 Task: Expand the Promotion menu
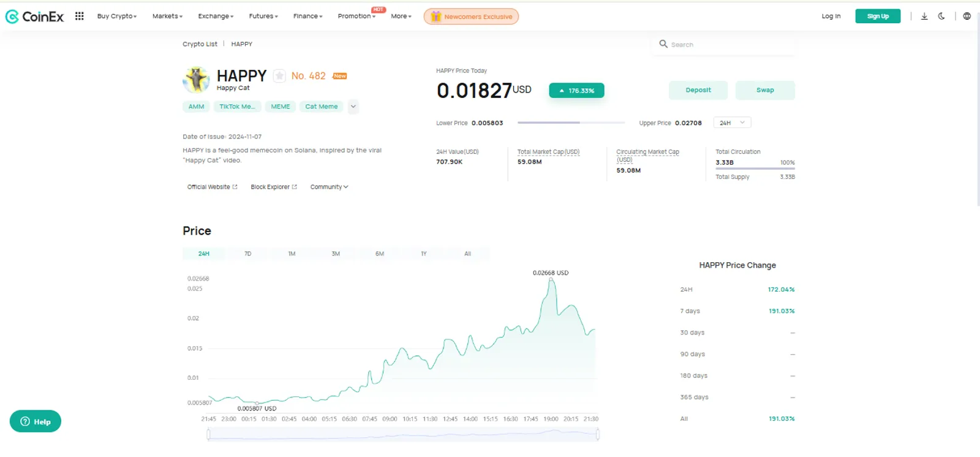click(356, 16)
